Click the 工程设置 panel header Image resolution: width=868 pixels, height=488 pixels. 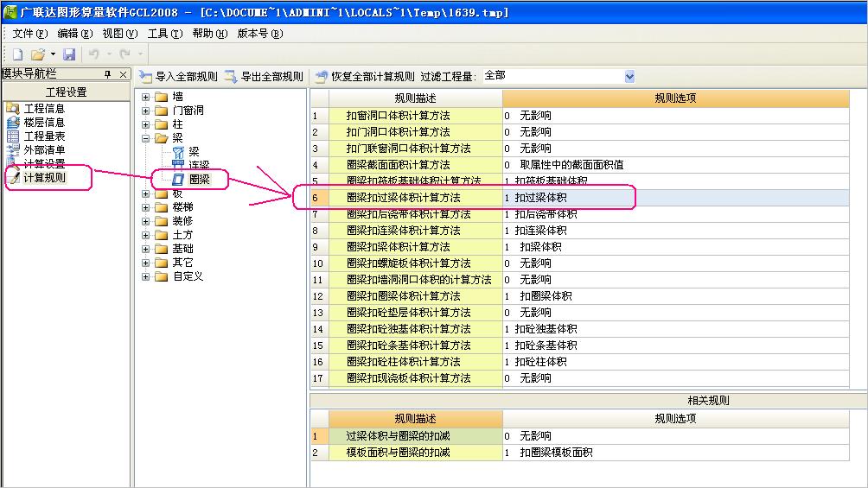pos(67,92)
